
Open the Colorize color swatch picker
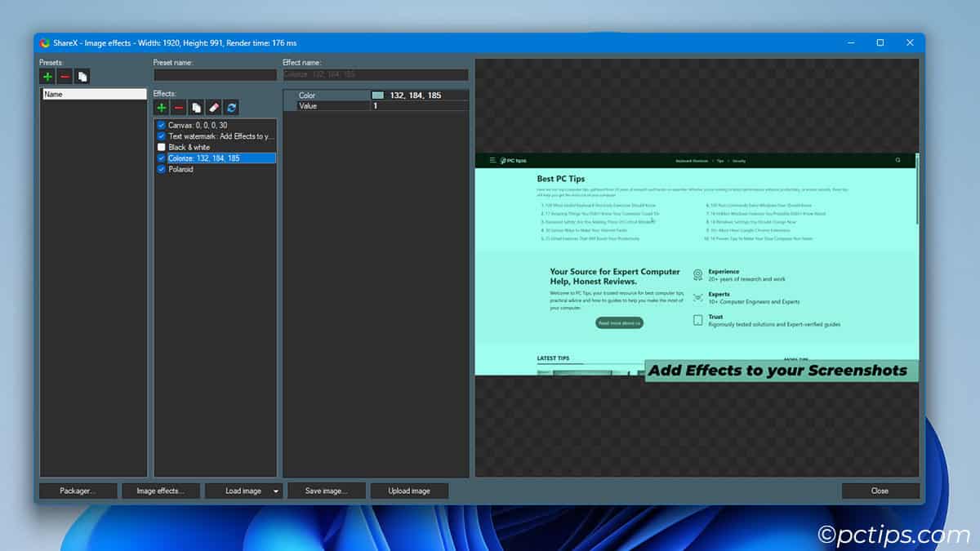click(x=376, y=94)
